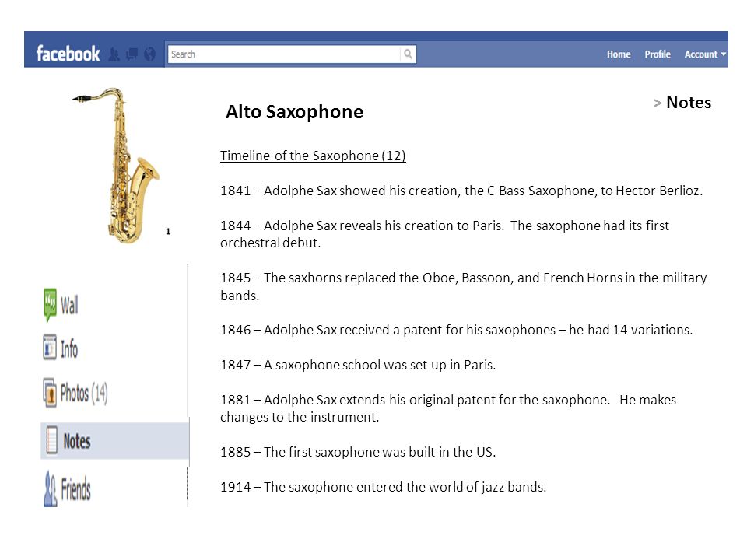Viewport: 747px width, 560px height.
Task: Open Profile in the top bar
Action: (658, 54)
